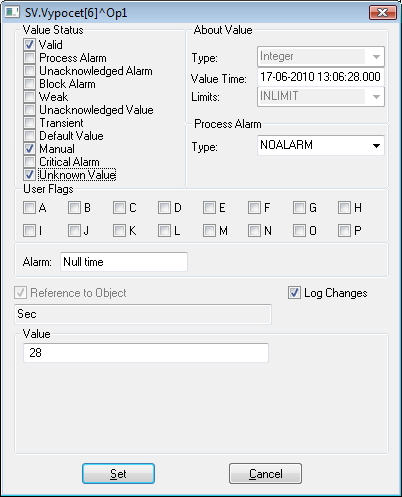402x497 pixels.
Task: Enable the Transient checkbox
Action: pos(29,122)
